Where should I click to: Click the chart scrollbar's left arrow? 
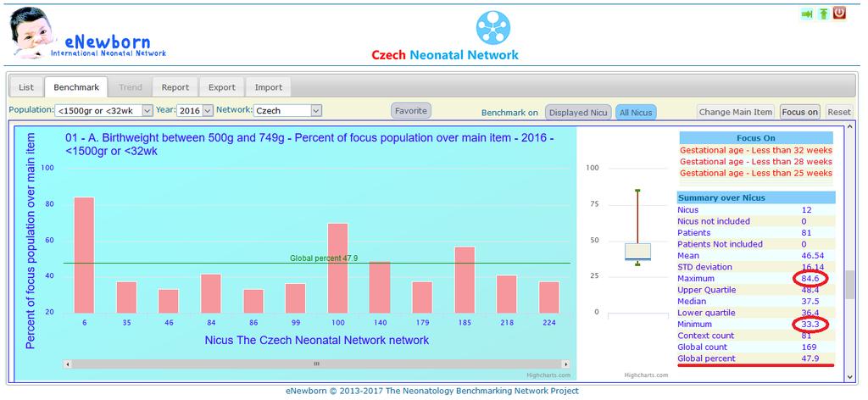click(68, 364)
